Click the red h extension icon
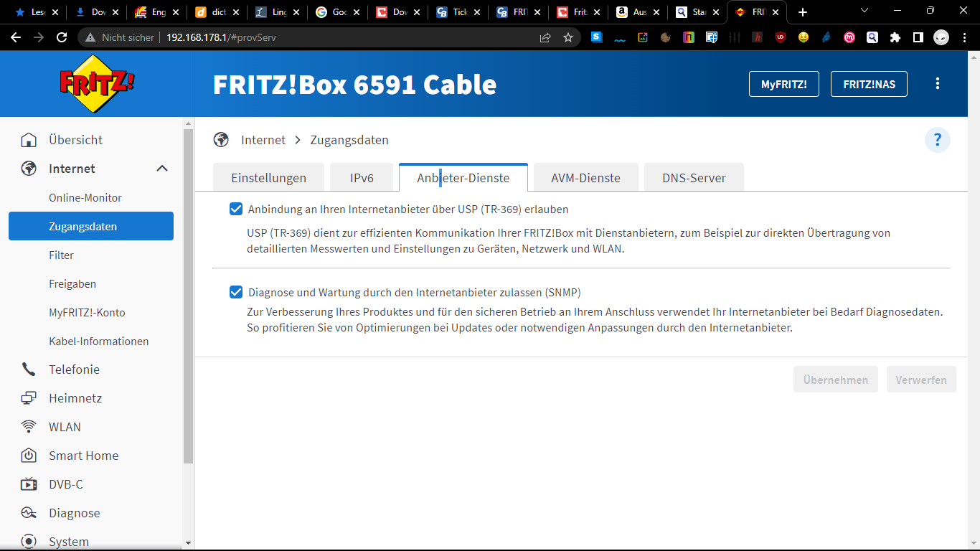 (x=758, y=37)
